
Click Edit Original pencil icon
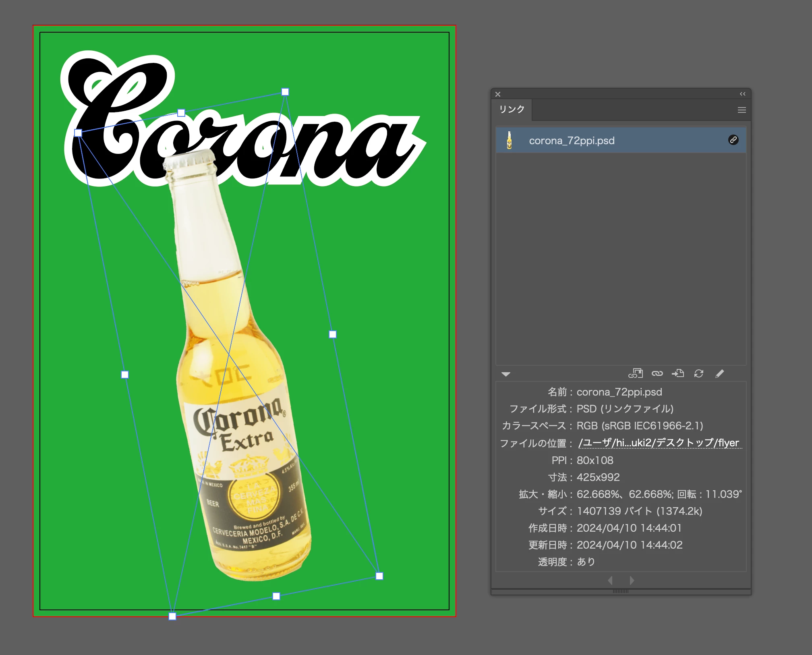pyautogui.click(x=719, y=373)
